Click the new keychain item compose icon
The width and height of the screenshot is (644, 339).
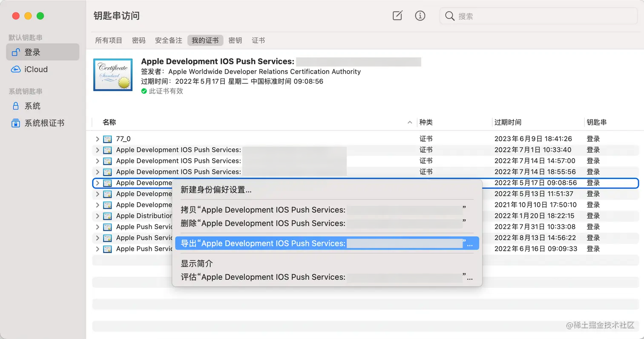pyautogui.click(x=397, y=16)
